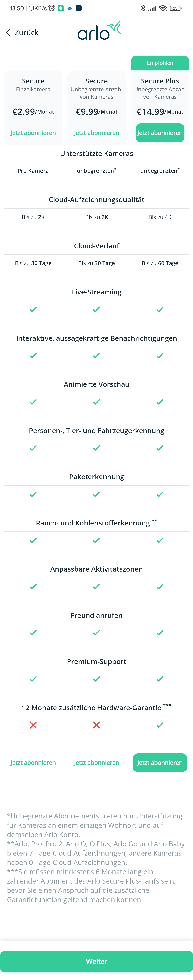Tap the Bluetooth status icon

[x=143, y=8]
